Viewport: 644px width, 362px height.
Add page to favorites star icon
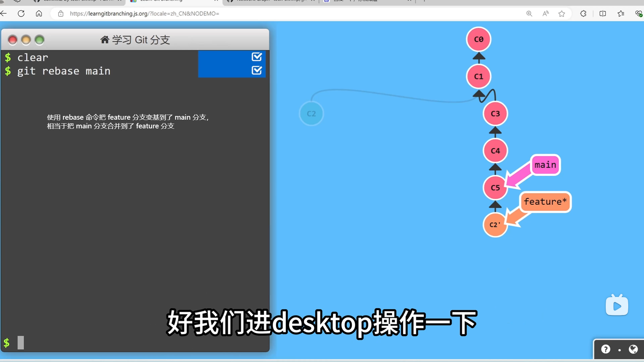coord(562,13)
